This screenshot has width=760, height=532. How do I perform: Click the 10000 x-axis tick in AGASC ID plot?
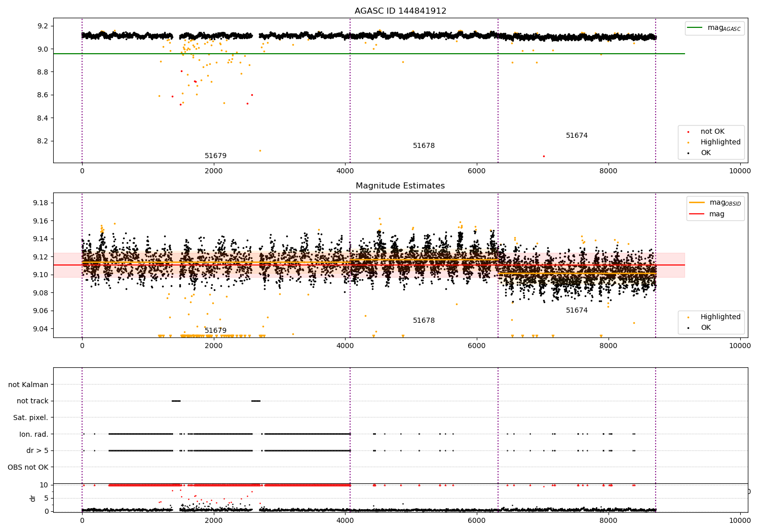click(x=740, y=171)
